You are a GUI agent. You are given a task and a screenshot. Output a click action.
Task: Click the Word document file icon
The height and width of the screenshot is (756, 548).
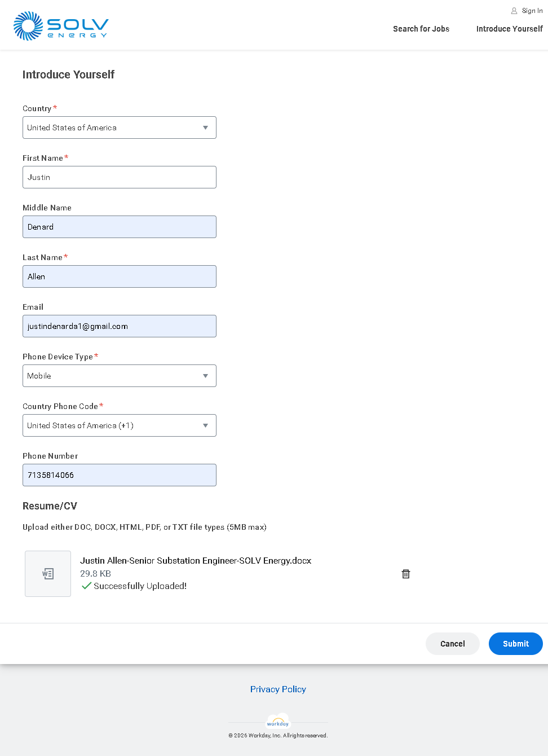[x=48, y=574]
